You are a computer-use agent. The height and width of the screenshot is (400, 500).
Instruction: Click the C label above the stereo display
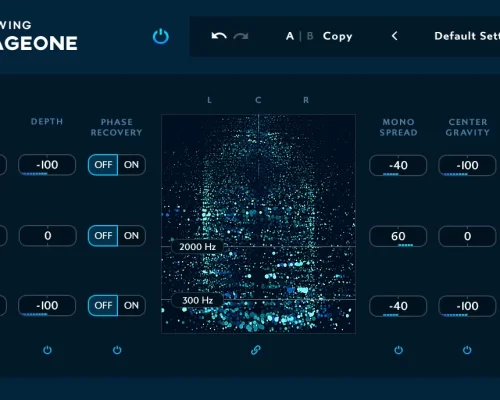pyautogui.click(x=258, y=100)
